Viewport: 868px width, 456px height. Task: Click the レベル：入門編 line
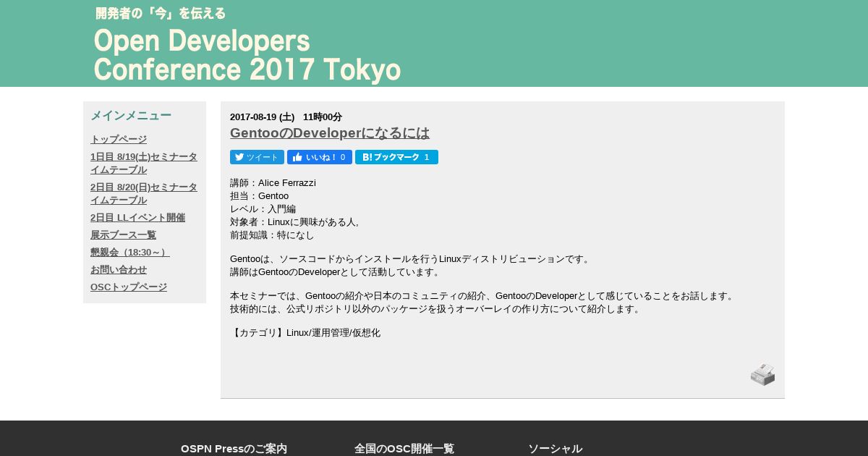[x=263, y=209]
